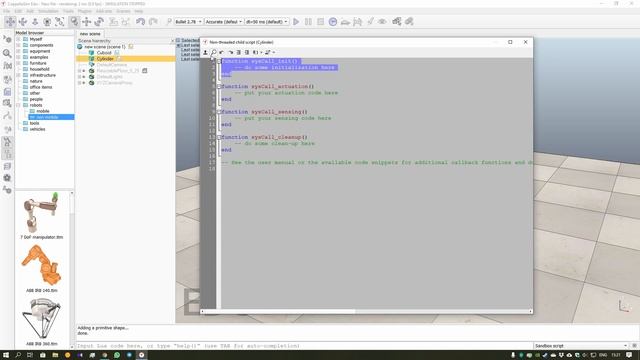Open the Add menu
The width and height of the screenshot is (640, 360).
click(30, 11)
